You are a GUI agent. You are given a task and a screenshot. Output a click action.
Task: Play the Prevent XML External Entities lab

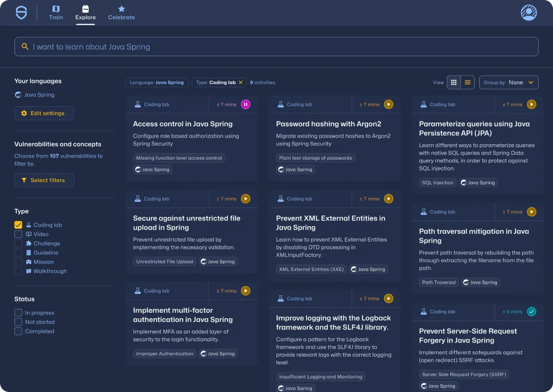[x=389, y=199]
